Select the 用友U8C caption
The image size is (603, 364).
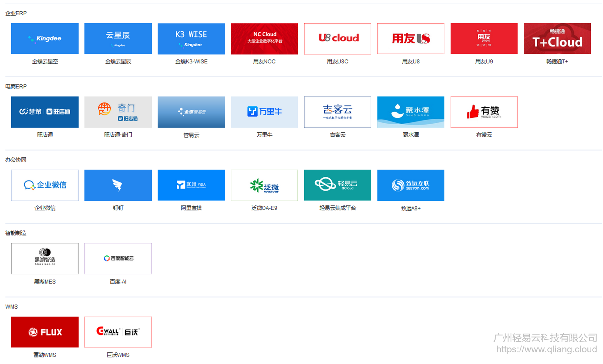click(x=338, y=61)
